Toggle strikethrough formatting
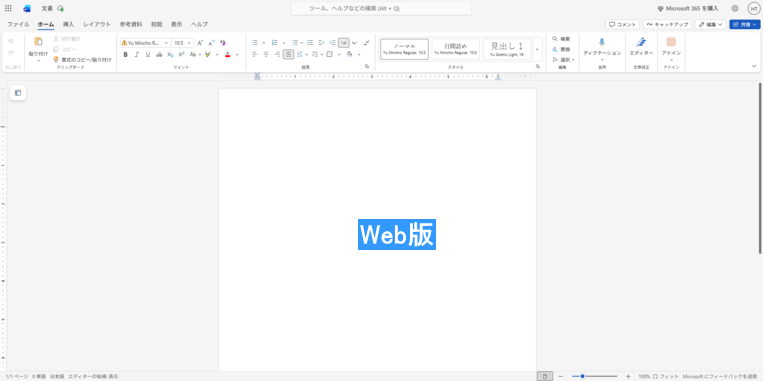763x381 pixels. (159, 54)
